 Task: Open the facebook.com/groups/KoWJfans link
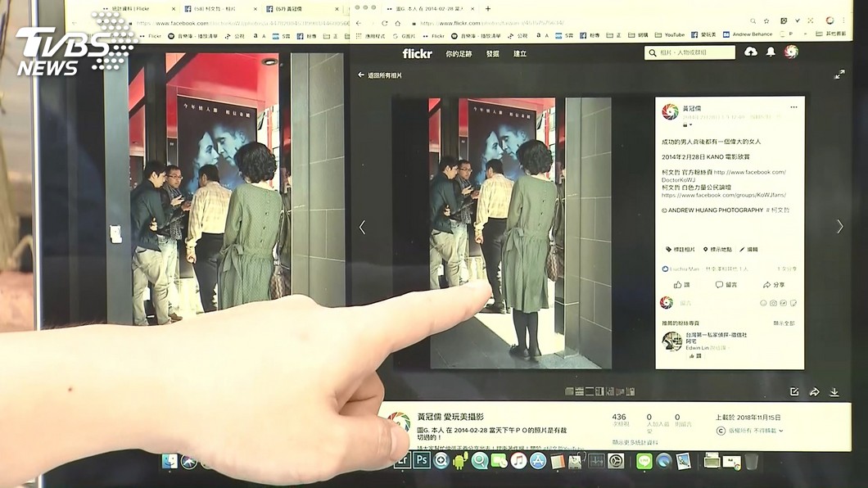[724, 196]
